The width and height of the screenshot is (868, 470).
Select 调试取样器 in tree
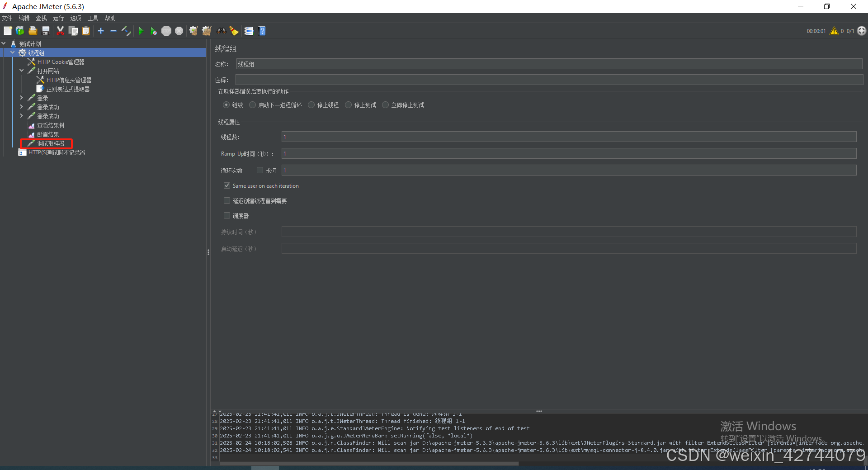51,143
